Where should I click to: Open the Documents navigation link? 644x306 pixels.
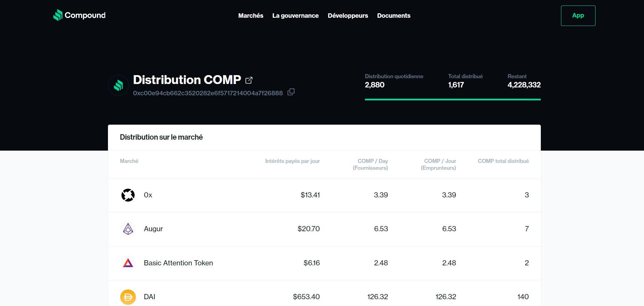click(394, 16)
